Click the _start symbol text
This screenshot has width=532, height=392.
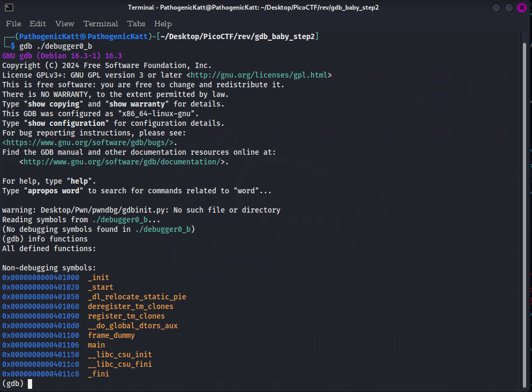coord(100,287)
